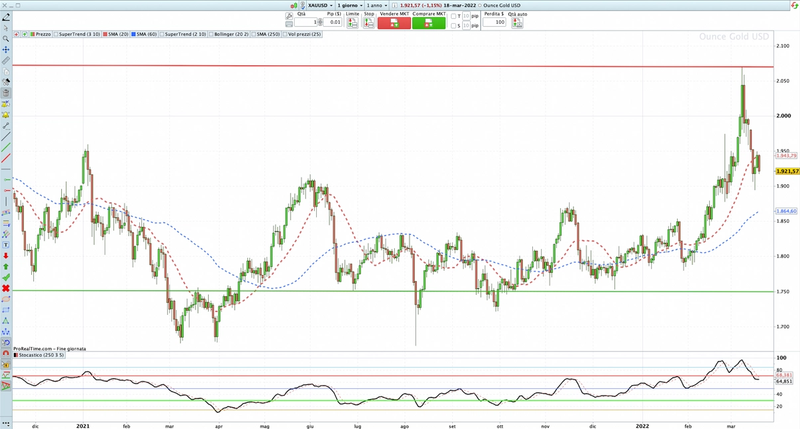Click the Perdita $ amount field
The height and width of the screenshot is (429, 800).
point(494,22)
